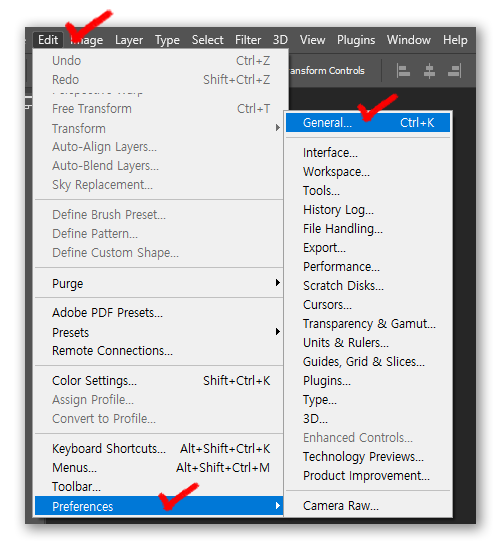Open Interface preferences
Screen dimensions: 501x551
pos(368,153)
